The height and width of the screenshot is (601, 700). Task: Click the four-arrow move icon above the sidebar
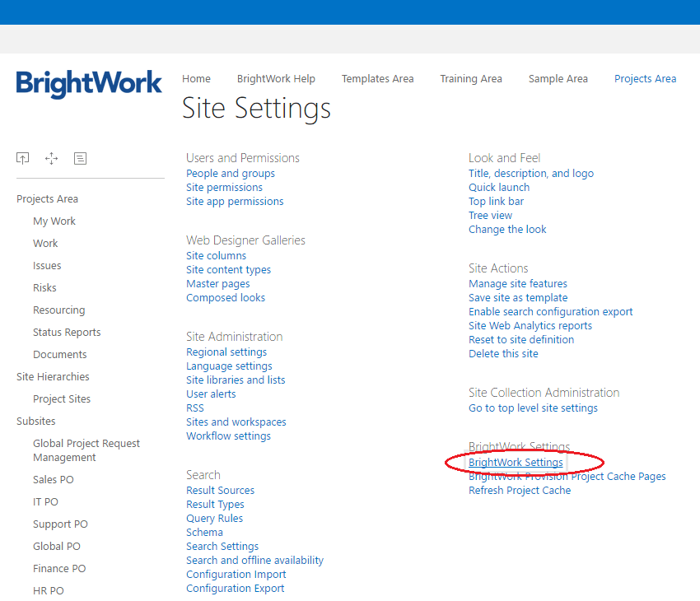51,158
